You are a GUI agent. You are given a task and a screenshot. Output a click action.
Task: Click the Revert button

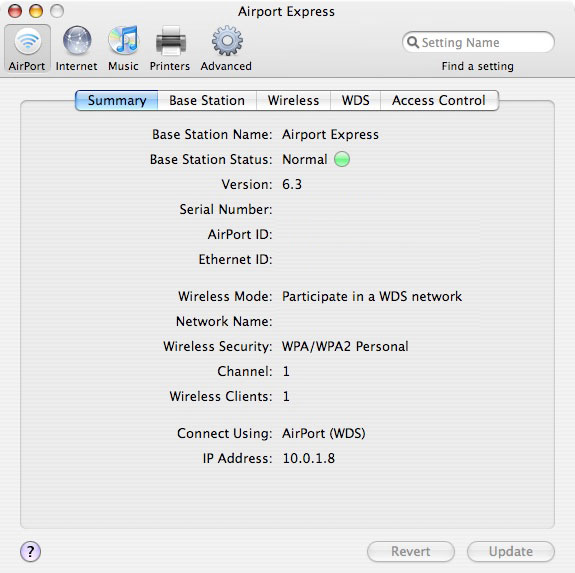pos(411,551)
